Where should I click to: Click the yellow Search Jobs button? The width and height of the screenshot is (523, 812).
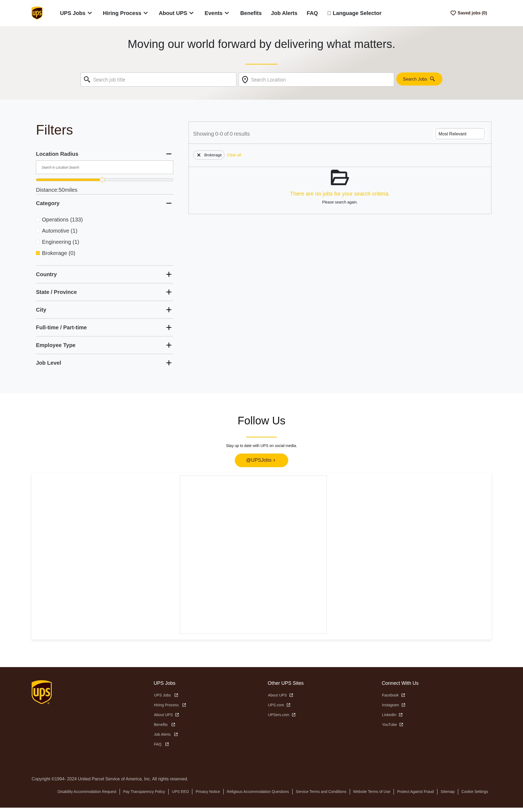click(419, 79)
